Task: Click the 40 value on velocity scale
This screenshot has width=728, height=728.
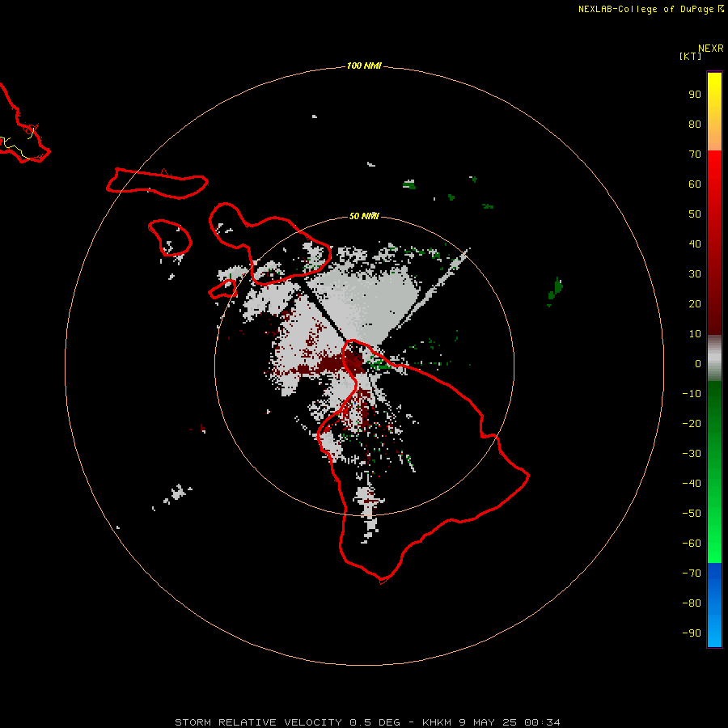Action: tap(695, 243)
